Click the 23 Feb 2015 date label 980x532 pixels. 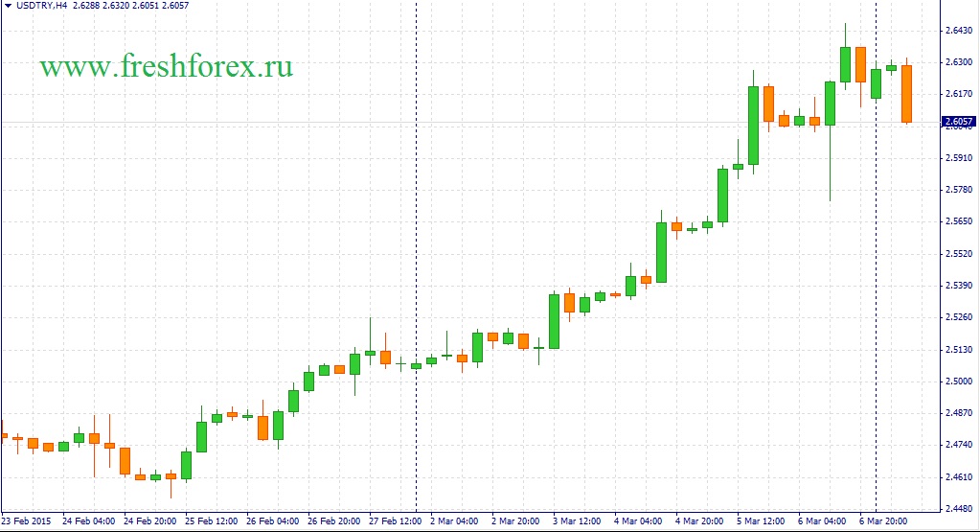26,522
